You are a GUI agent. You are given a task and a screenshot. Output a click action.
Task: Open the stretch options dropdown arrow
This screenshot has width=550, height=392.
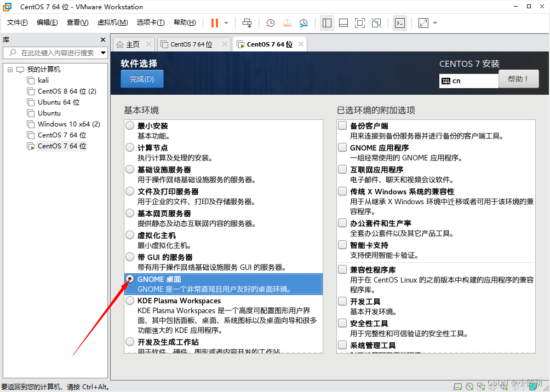(436, 23)
